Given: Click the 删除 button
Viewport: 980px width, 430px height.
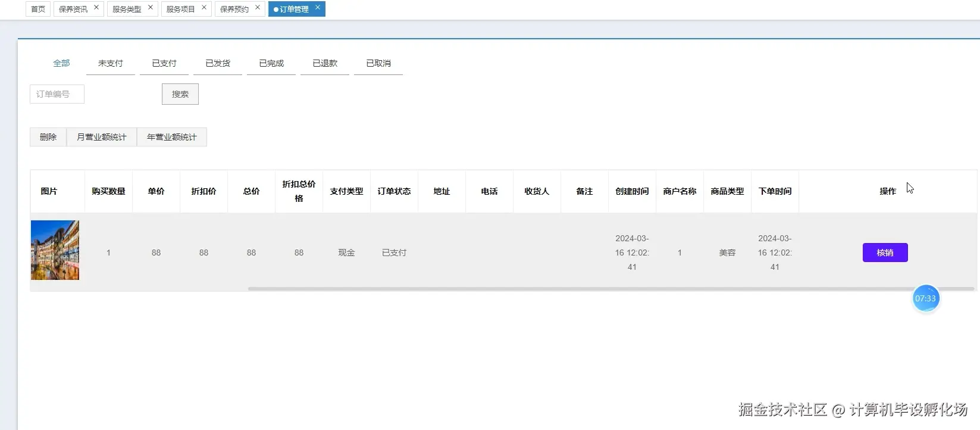Looking at the screenshot, I should 48,137.
